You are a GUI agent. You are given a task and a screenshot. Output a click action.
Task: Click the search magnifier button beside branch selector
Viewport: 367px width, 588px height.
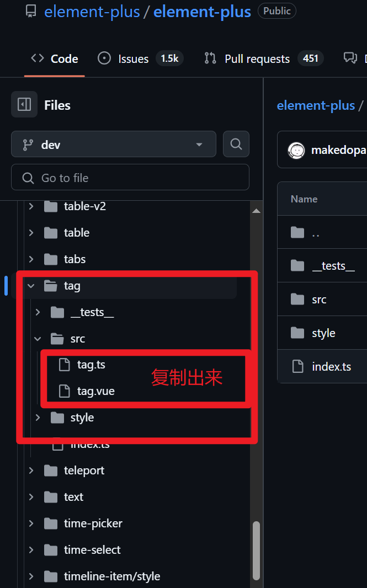pos(236,144)
